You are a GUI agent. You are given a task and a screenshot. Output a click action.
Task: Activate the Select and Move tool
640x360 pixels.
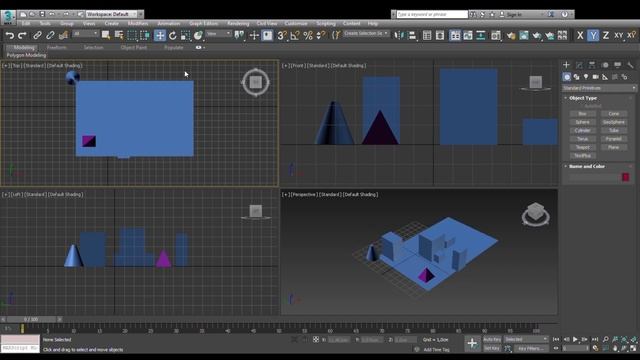click(160, 36)
